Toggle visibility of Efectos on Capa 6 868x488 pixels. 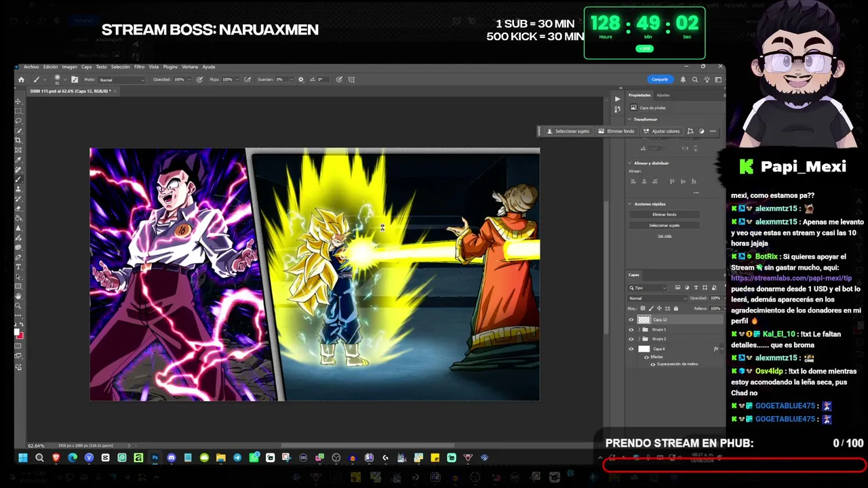click(x=646, y=357)
